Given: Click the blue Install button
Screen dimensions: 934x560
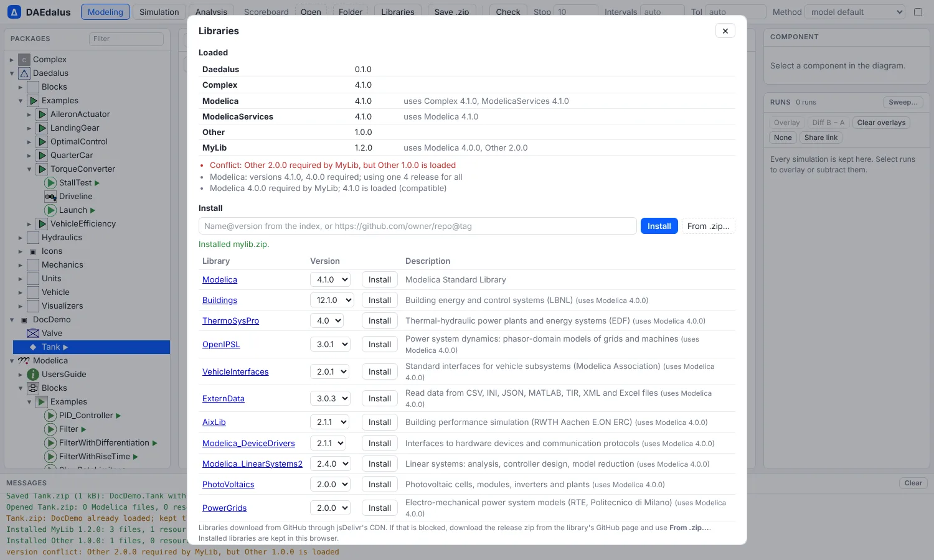Looking at the screenshot, I should (659, 226).
